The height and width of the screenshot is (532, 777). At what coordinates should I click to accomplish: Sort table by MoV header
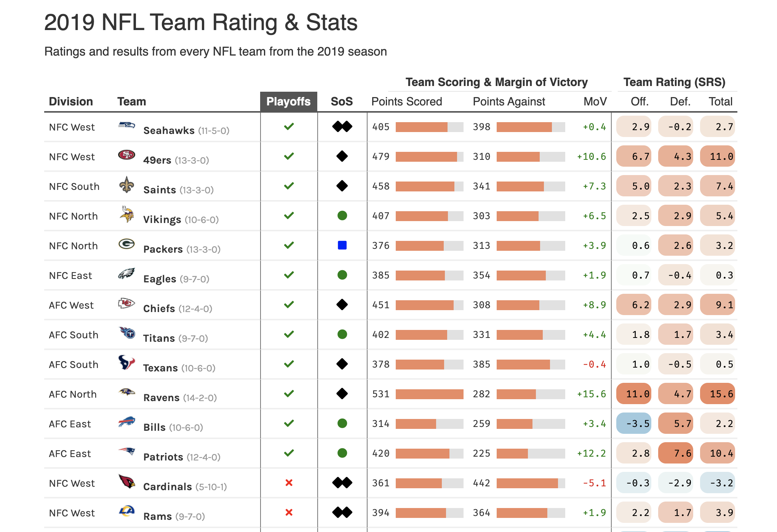[595, 102]
